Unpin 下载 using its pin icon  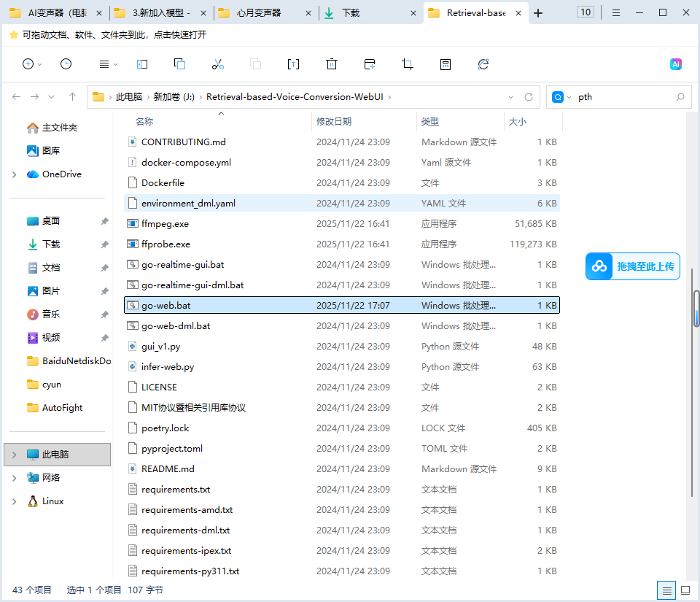(x=104, y=244)
